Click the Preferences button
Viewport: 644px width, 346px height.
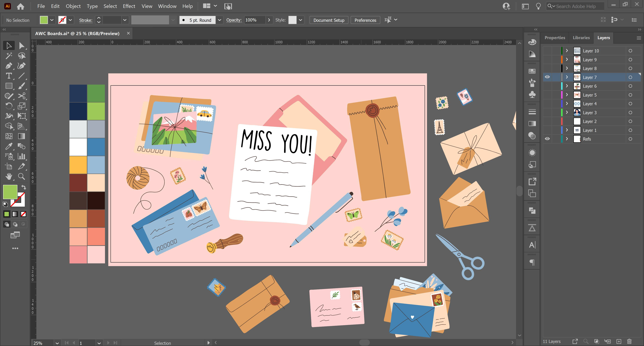(x=365, y=20)
